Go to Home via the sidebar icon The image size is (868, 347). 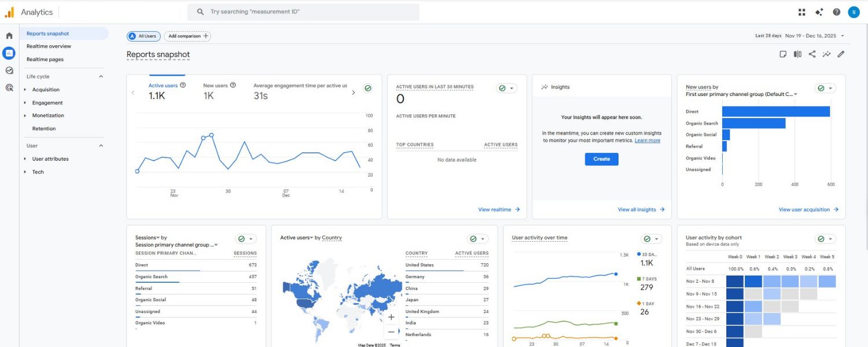pos(8,35)
